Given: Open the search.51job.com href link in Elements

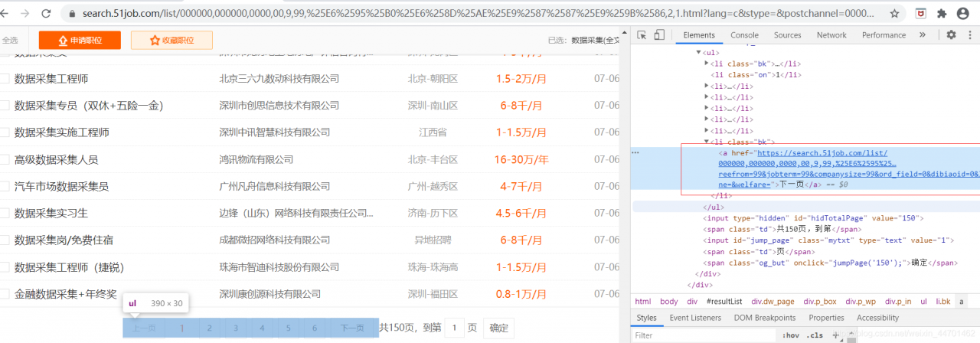Looking at the screenshot, I should point(848,168).
